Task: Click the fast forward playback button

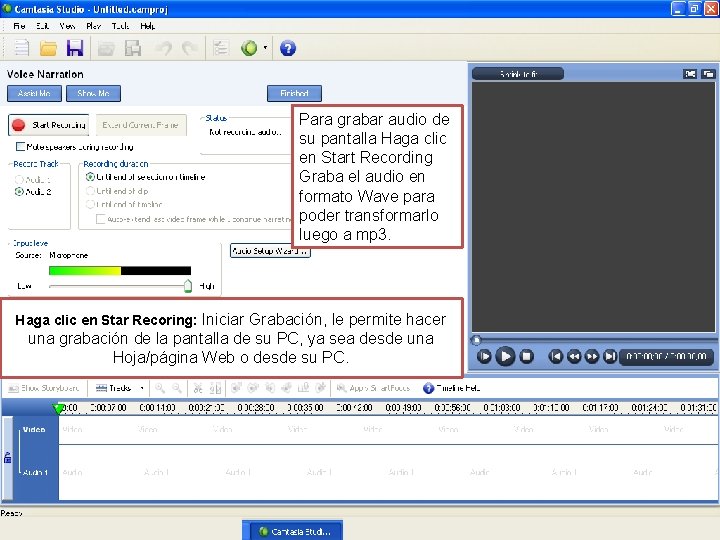Action: coord(592,356)
